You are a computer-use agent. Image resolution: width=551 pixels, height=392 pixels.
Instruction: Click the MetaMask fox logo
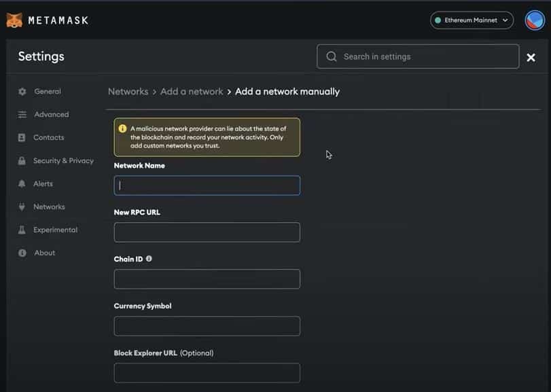pos(14,20)
